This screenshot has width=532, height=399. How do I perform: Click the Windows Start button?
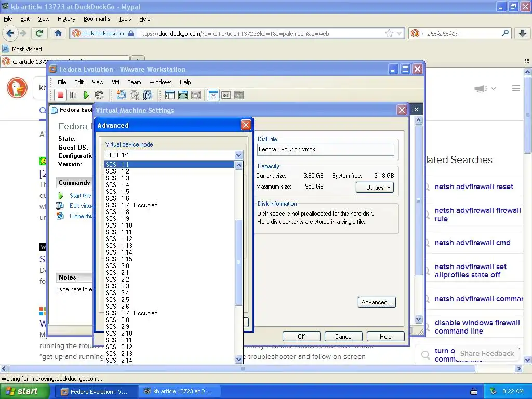[x=24, y=392]
